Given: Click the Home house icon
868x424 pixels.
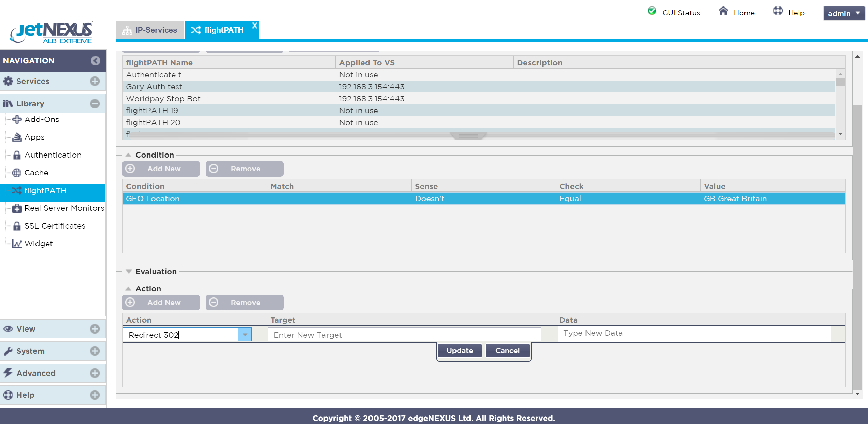Looking at the screenshot, I should [x=723, y=11].
